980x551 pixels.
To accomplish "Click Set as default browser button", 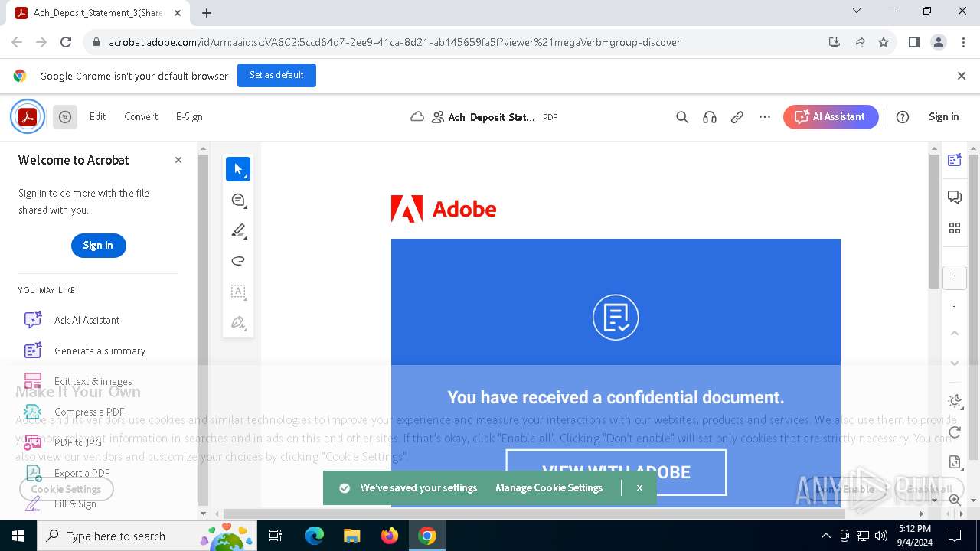I will 276,75.
